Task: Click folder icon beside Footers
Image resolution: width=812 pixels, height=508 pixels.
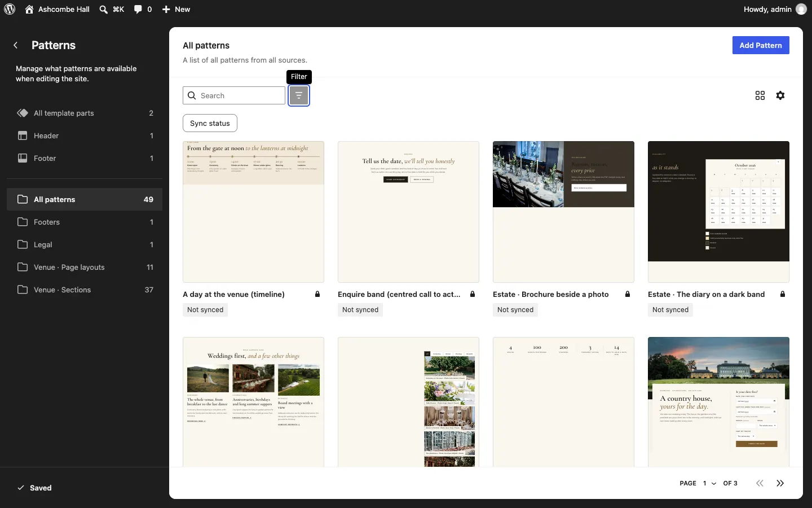Action: point(23,222)
